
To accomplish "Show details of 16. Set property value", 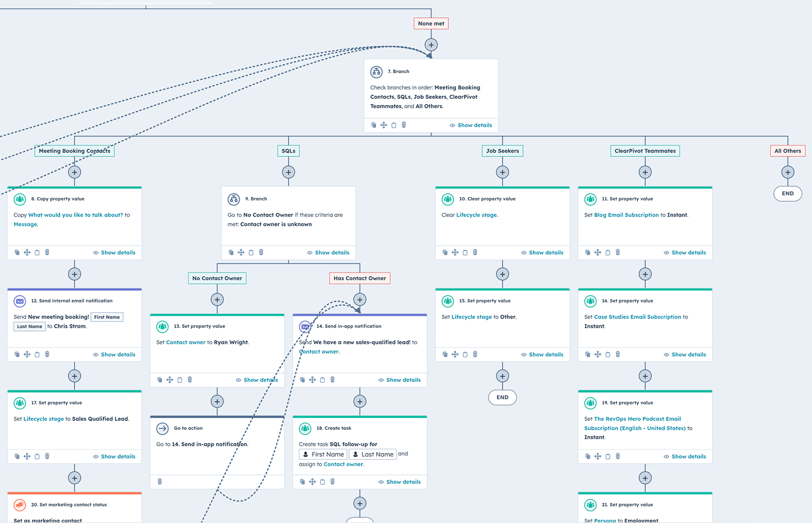I will [x=685, y=355].
